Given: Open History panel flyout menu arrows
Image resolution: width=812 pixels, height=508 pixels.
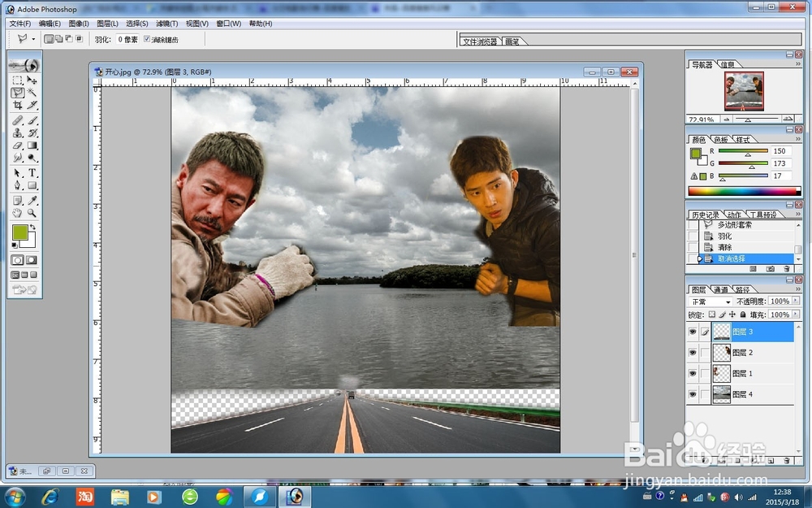Looking at the screenshot, I should pyautogui.click(x=798, y=214).
